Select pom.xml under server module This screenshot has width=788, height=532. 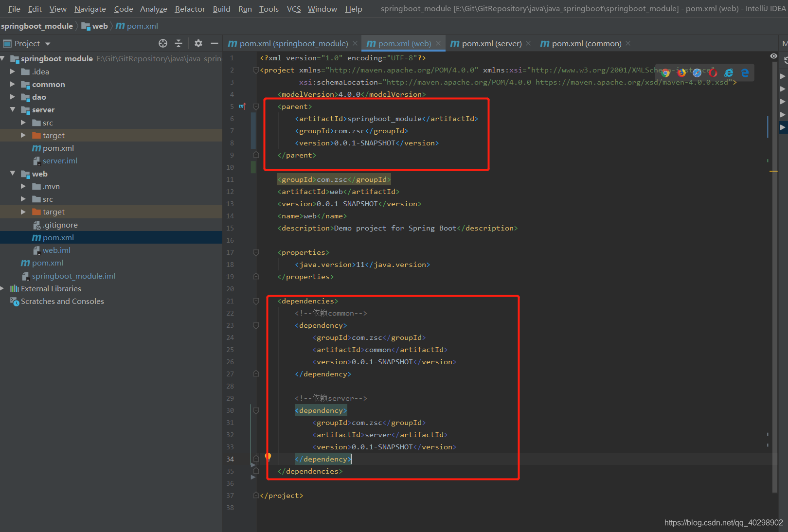[58, 148]
